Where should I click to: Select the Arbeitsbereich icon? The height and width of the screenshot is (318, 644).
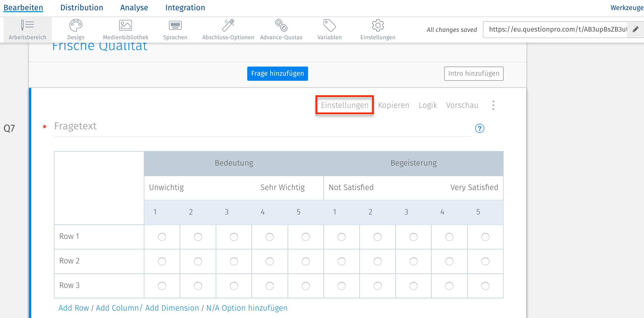[27, 28]
